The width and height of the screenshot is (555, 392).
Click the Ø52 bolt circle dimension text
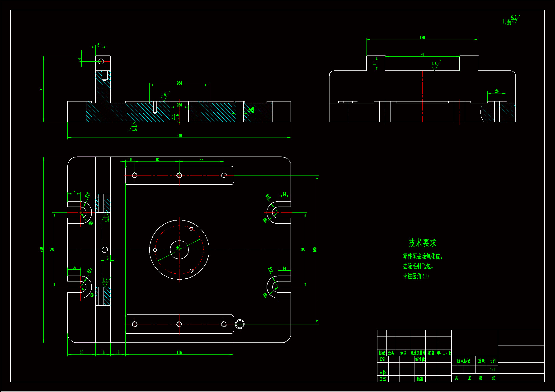point(179,248)
